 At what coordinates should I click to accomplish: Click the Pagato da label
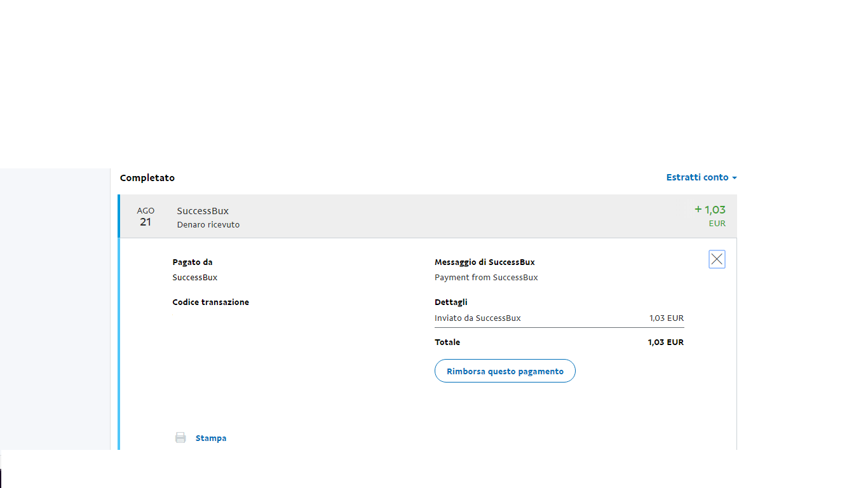[193, 262]
